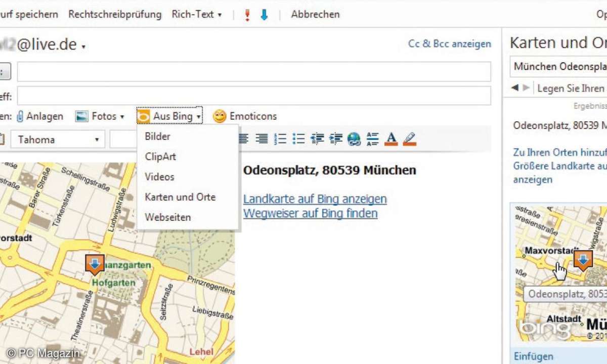Open the Fotos insert dropdown

[x=100, y=116]
